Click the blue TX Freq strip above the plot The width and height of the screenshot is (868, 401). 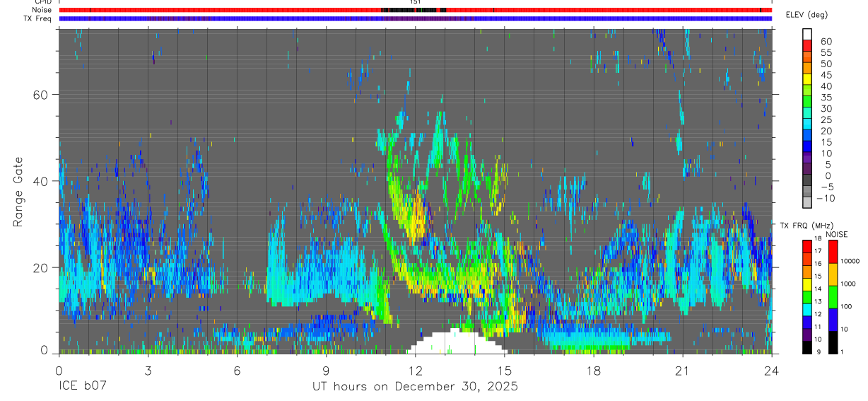pos(415,18)
